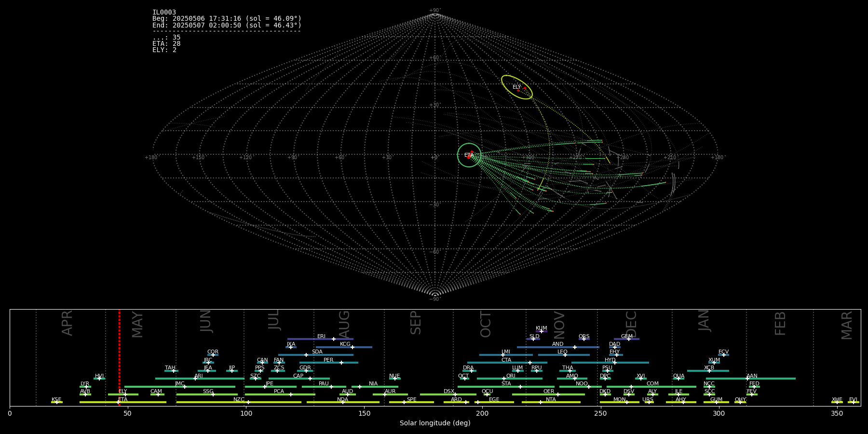Click the NZC shower label in timeline
The width and height of the screenshot is (868, 434).
[239, 400]
